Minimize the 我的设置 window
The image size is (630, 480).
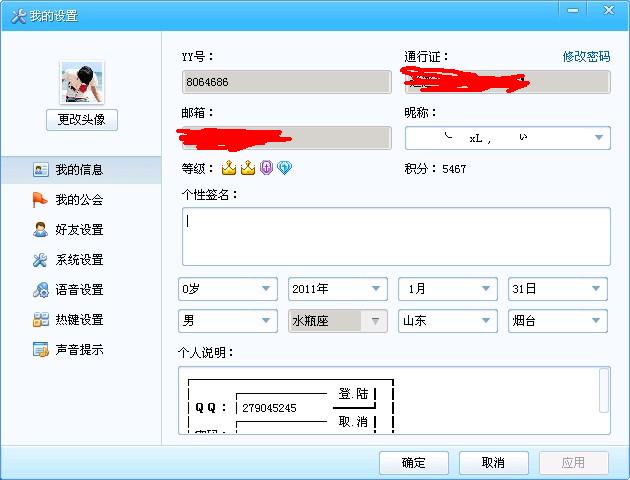(573, 10)
